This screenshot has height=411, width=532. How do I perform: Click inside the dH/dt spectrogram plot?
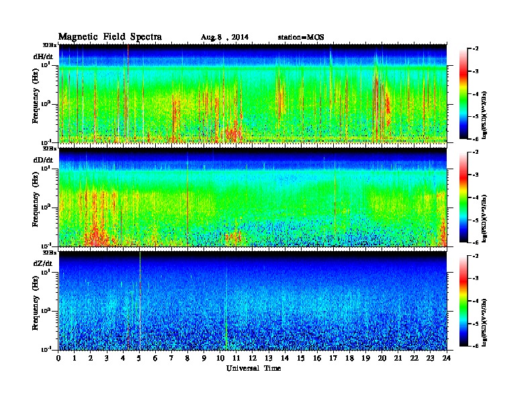[x=253, y=93]
